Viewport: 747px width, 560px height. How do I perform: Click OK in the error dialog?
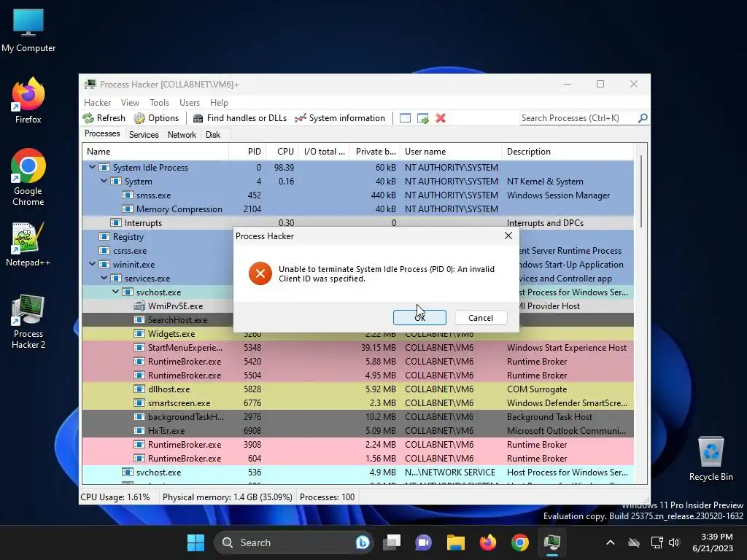pyautogui.click(x=419, y=318)
